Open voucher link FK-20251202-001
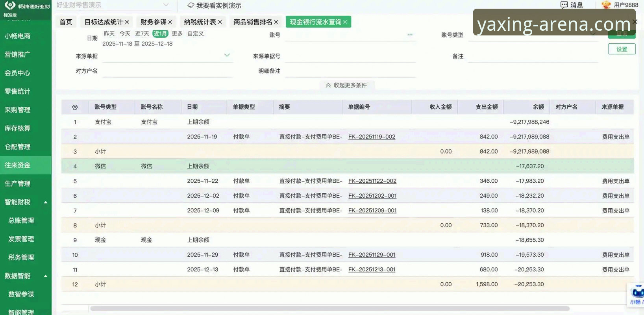This screenshot has width=644, height=315. pos(372,196)
